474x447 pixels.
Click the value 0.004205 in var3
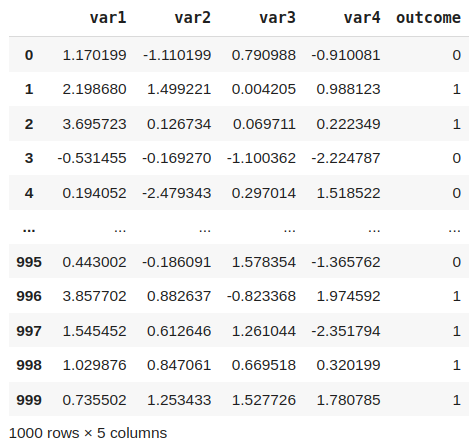pos(264,89)
